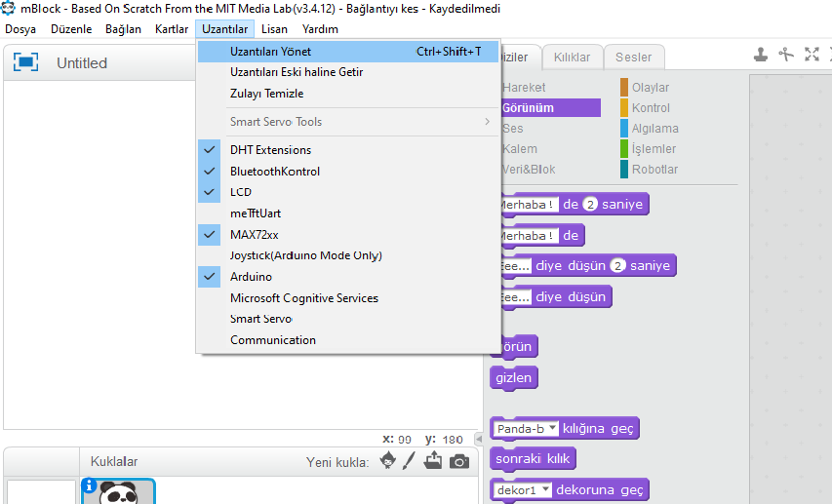Switch to the Sesler tab
The image size is (832, 504).
[633, 58]
